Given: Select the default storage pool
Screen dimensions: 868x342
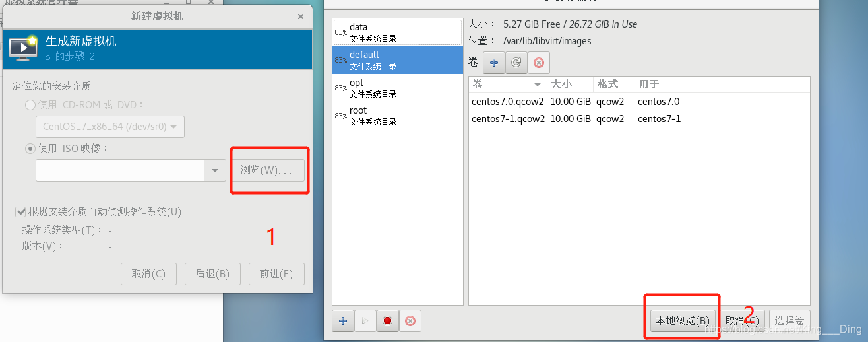Looking at the screenshot, I should click(x=398, y=60).
